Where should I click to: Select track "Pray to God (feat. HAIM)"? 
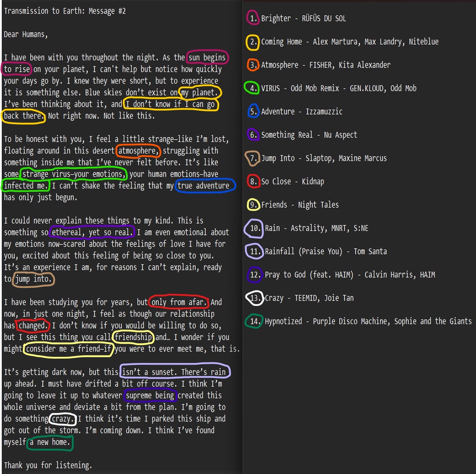tap(350, 275)
